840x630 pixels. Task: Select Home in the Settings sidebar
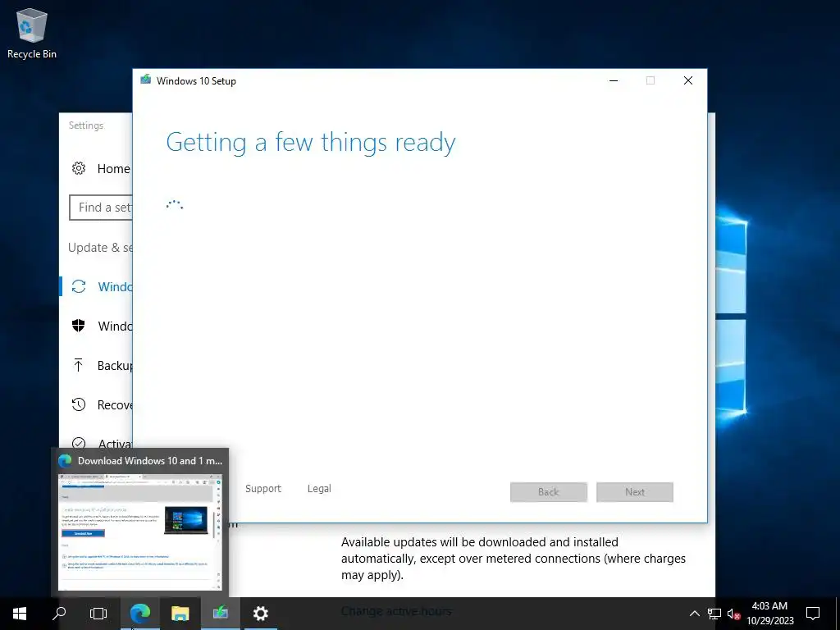113,169
